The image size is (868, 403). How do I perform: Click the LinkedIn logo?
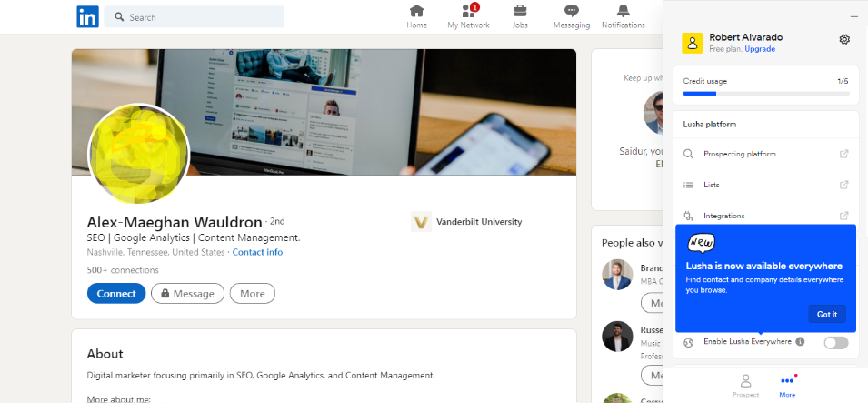(x=87, y=16)
